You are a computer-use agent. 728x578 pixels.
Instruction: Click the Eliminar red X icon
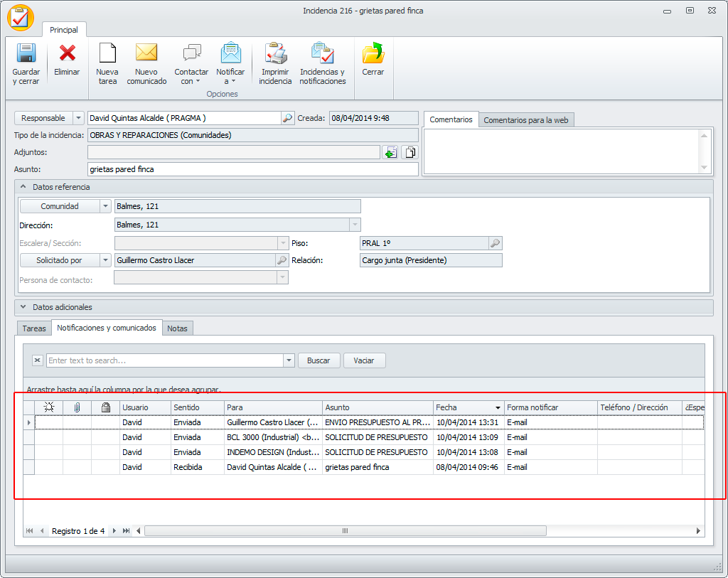[67, 55]
